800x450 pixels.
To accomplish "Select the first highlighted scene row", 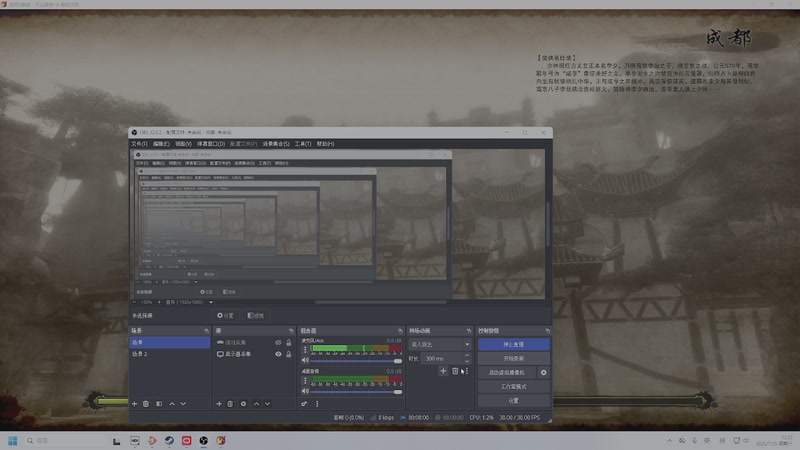I will click(x=169, y=342).
